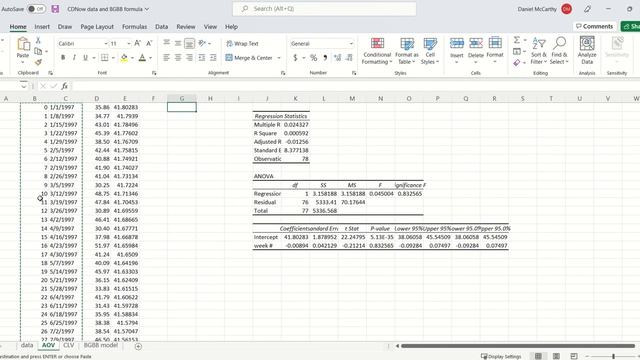
Task: Toggle Merge & Center
Action: click(249, 58)
